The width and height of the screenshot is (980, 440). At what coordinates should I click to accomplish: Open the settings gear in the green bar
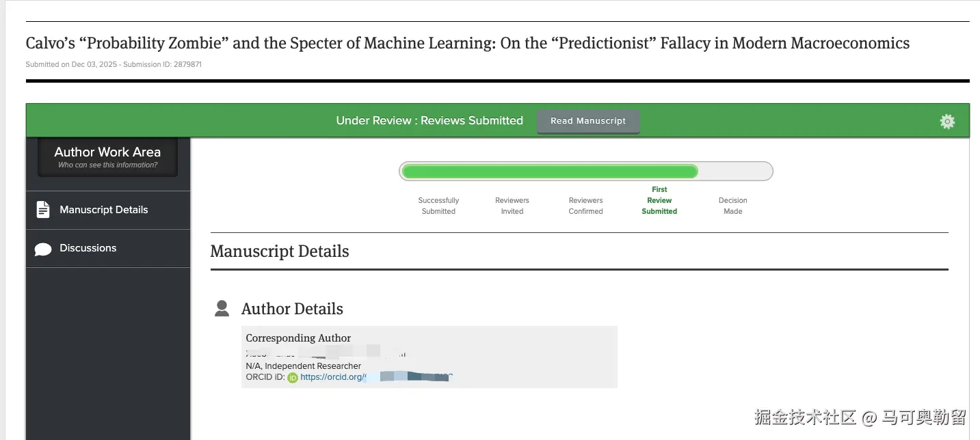[947, 122]
